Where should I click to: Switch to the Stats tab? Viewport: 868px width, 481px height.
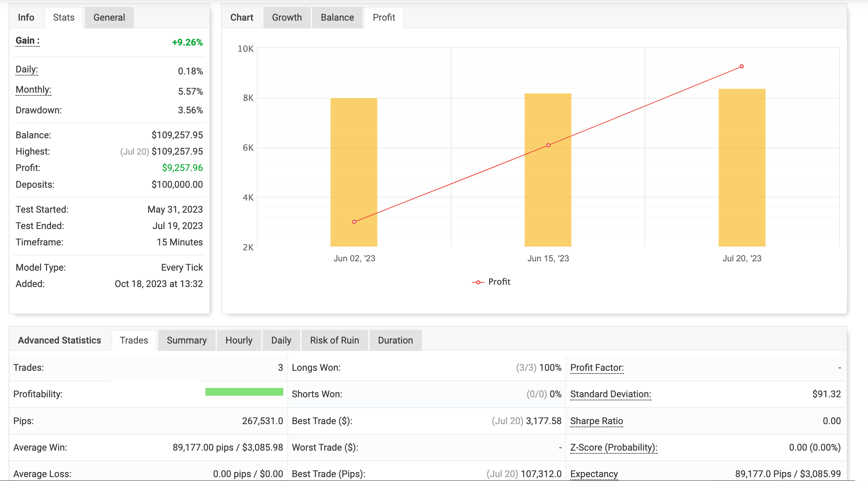64,18
